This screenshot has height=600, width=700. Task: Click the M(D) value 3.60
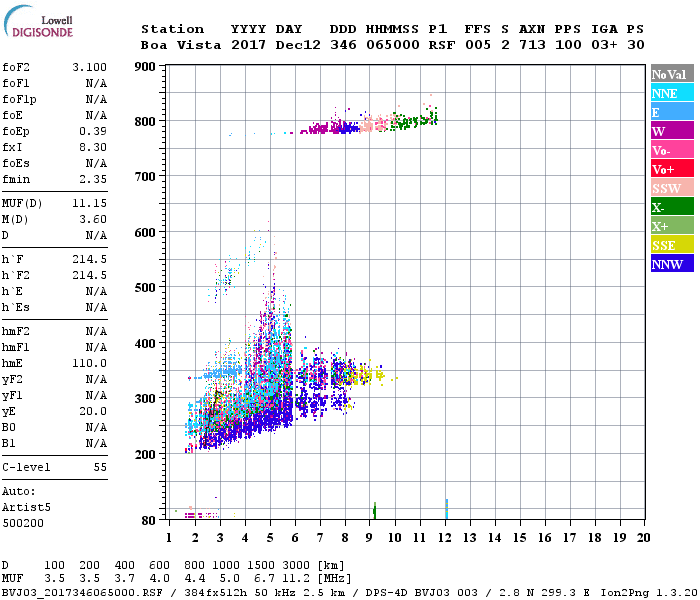[93, 220]
